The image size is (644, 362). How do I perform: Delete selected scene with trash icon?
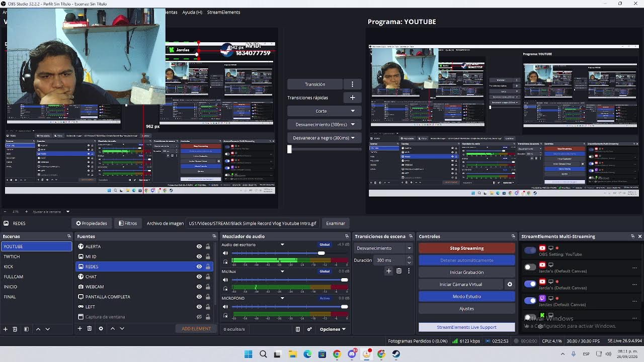click(x=15, y=329)
